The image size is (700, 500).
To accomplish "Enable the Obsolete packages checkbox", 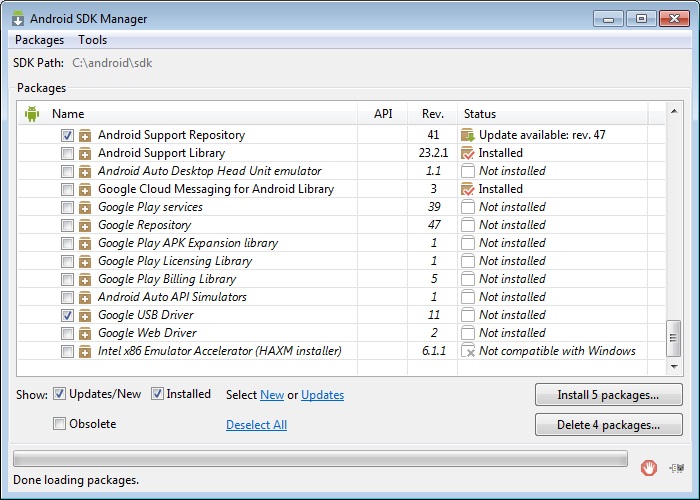I will (60, 424).
